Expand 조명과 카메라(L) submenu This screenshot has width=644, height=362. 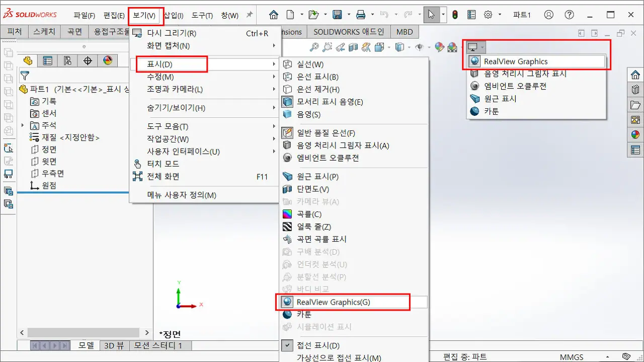click(x=204, y=89)
